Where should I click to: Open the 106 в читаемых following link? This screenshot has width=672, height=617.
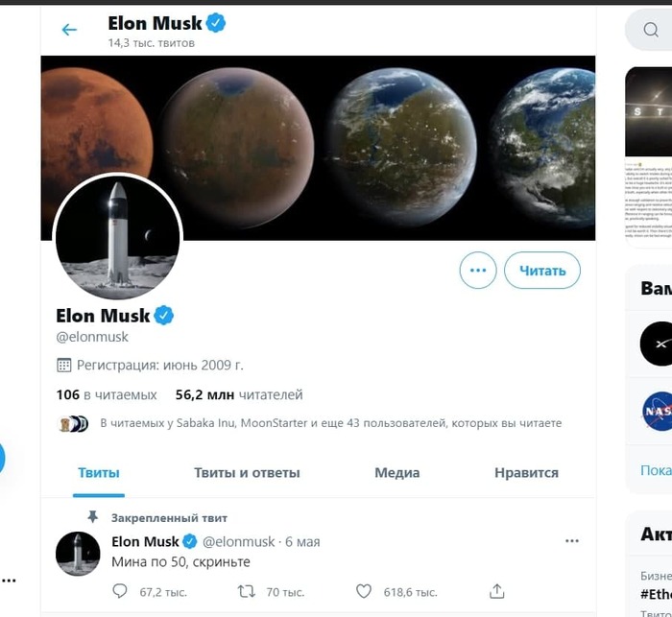click(107, 394)
